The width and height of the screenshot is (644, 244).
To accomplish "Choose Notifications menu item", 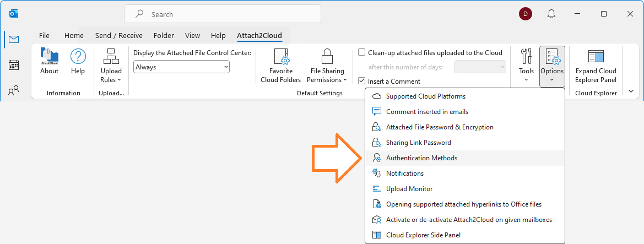I will point(465,173).
